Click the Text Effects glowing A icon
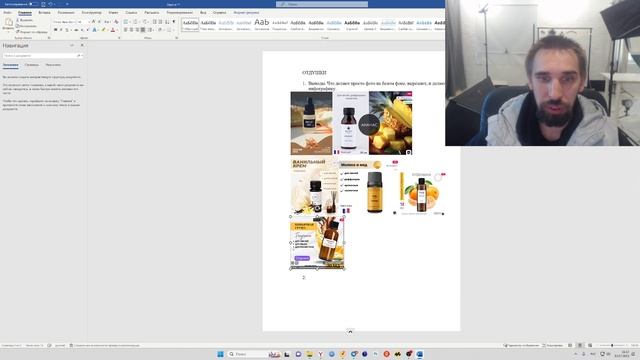 (94, 30)
